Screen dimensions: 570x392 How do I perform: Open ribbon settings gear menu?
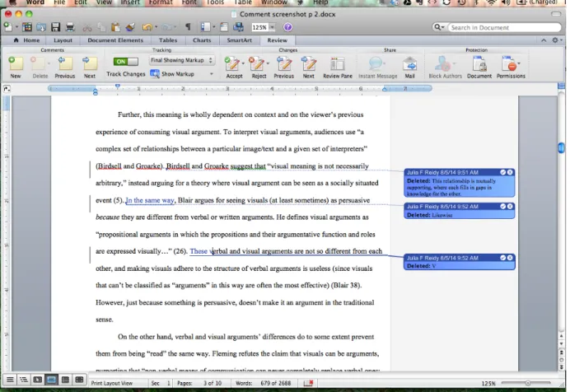coord(557,40)
